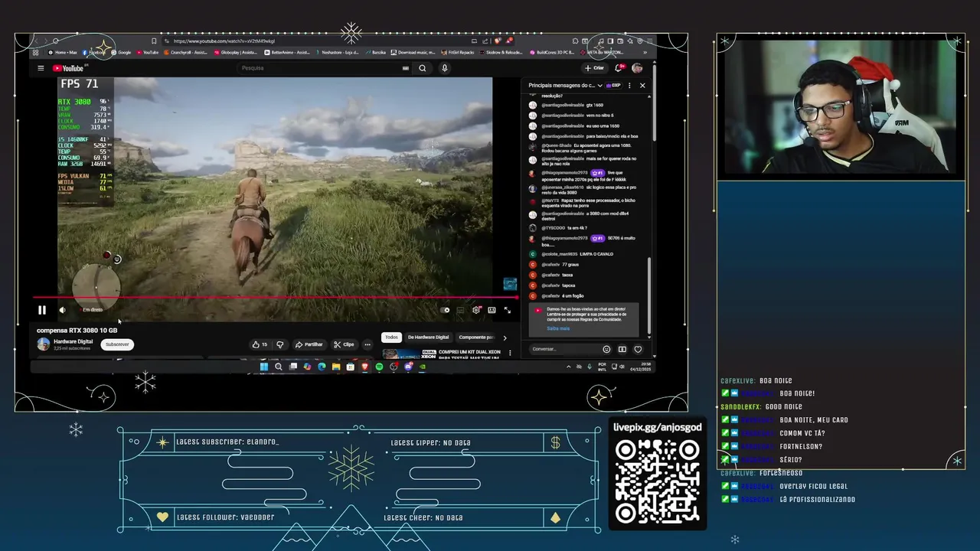980x551 pixels.
Task: Expand 'Principais mensagens do chat' dropdown
Action: [x=565, y=86]
